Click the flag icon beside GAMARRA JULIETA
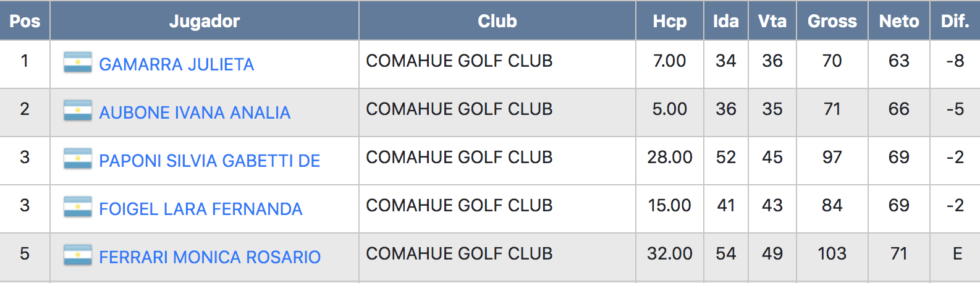This screenshot has height=283, width=980. (x=78, y=62)
